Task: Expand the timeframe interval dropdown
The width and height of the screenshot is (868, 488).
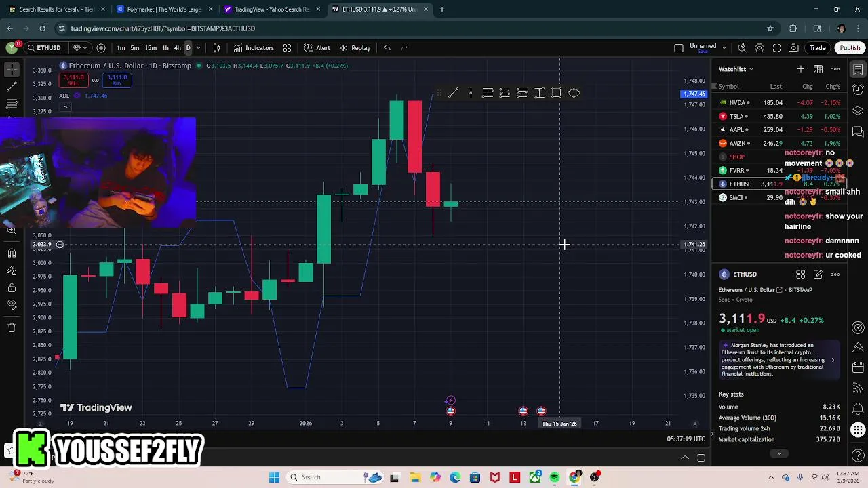Action: [x=198, y=48]
